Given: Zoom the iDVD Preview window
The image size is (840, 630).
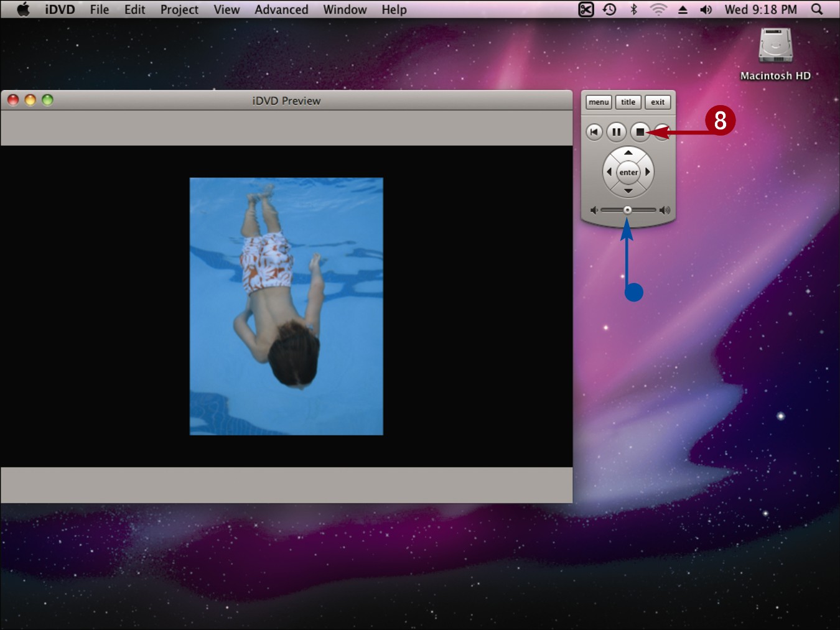Looking at the screenshot, I should [47, 100].
